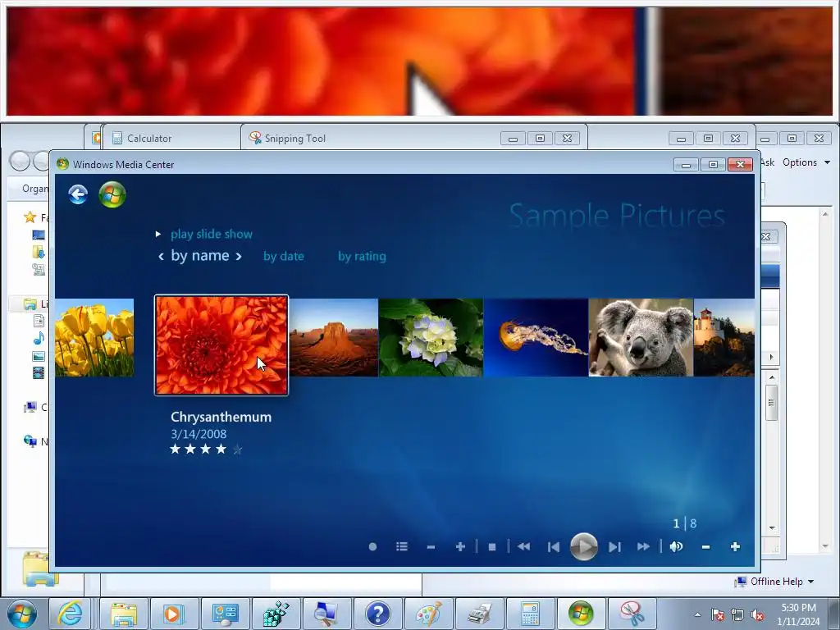Screen dimensions: 840x630
Task: Click the Stop button in transport bar
Action: tap(492, 546)
